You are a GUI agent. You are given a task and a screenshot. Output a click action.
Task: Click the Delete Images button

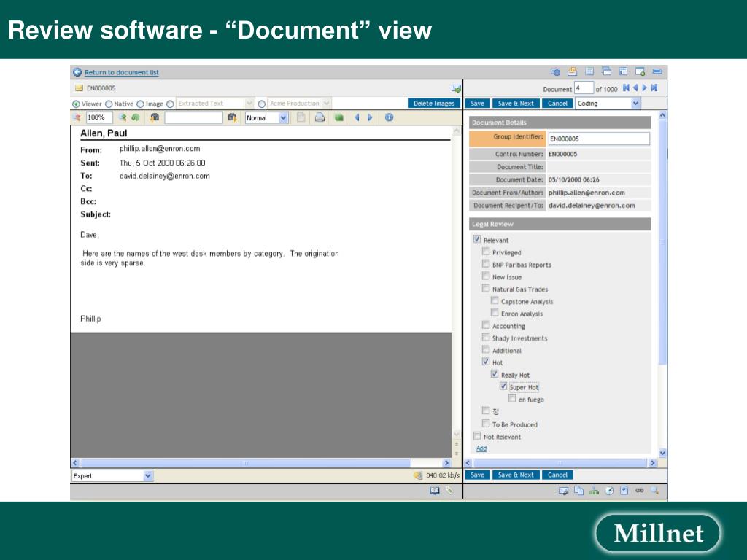434,104
